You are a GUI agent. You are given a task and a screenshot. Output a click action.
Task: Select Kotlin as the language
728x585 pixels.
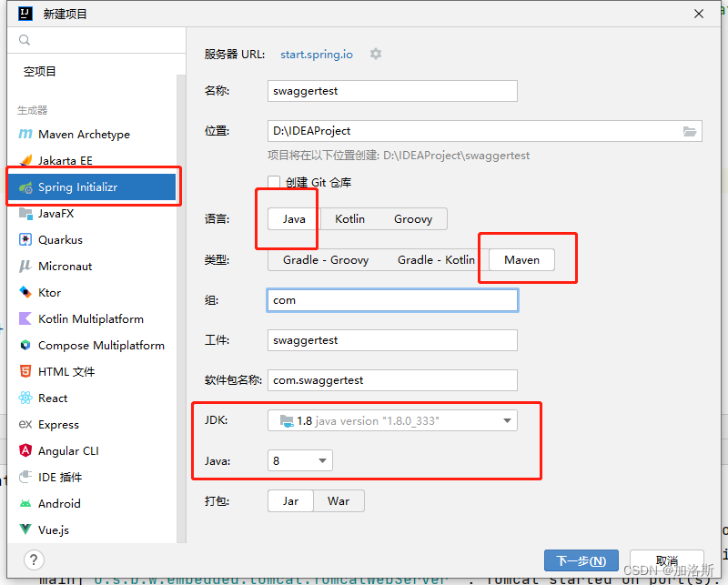point(350,219)
